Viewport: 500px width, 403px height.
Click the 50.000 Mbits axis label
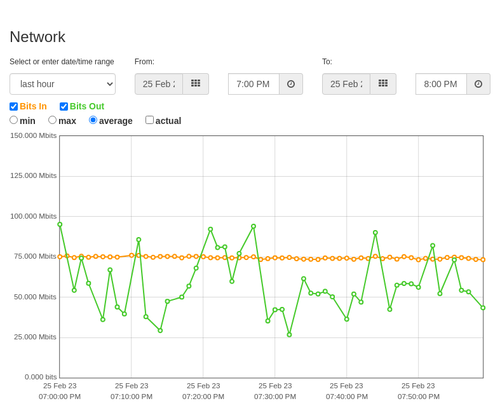coord(35,297)
